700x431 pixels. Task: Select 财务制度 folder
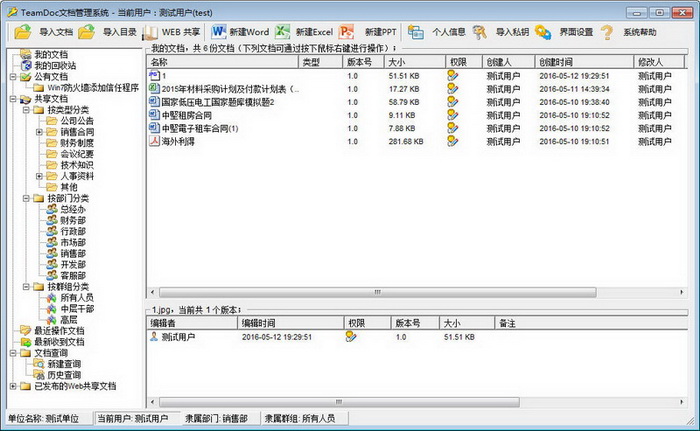pyautogui.click(x=77, y=143)
